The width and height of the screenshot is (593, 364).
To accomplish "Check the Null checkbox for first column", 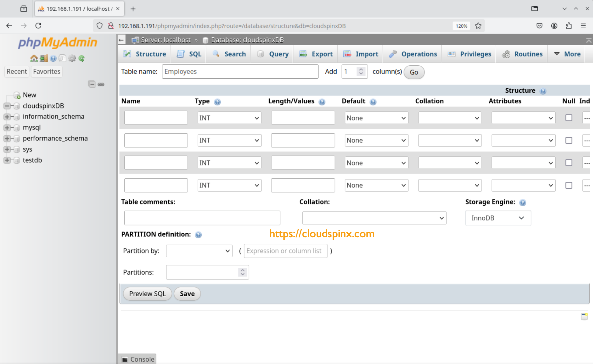I will [x=569, y=118].
